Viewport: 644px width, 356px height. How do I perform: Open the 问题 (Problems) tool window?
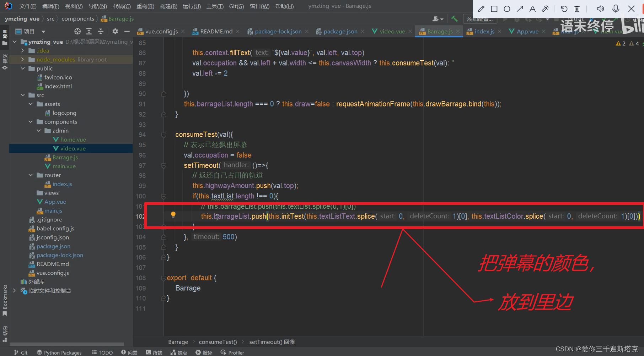[x=129, y=352]
